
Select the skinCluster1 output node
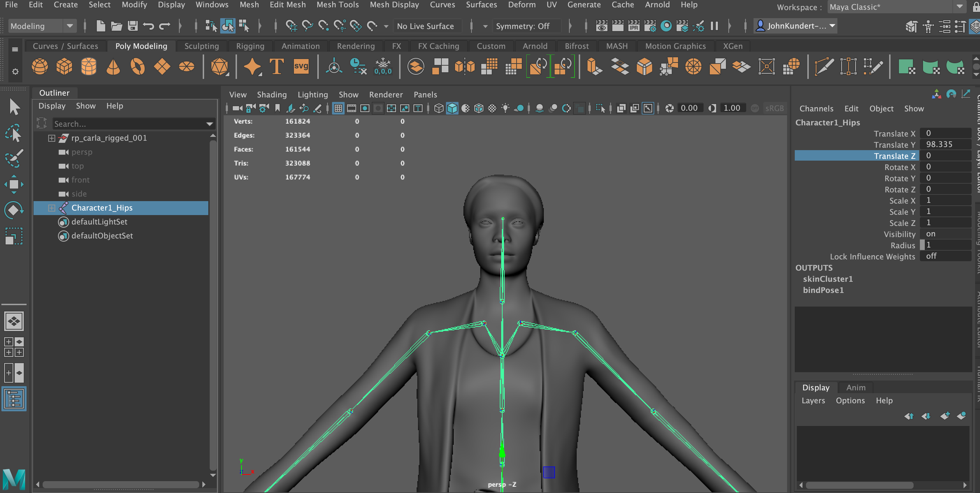(x=828, y=279)
